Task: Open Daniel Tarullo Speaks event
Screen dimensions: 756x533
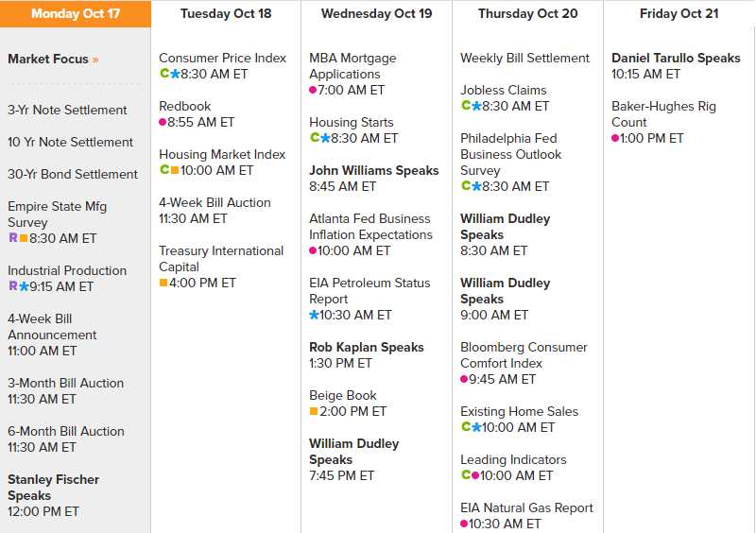Action: pos(676,58)
